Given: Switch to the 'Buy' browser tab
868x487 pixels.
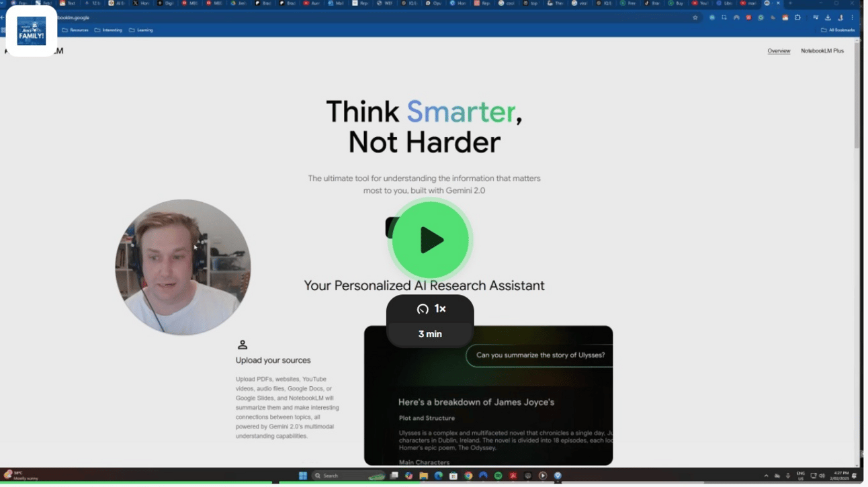Looking at the screenshot, I should tap(677, 3).
